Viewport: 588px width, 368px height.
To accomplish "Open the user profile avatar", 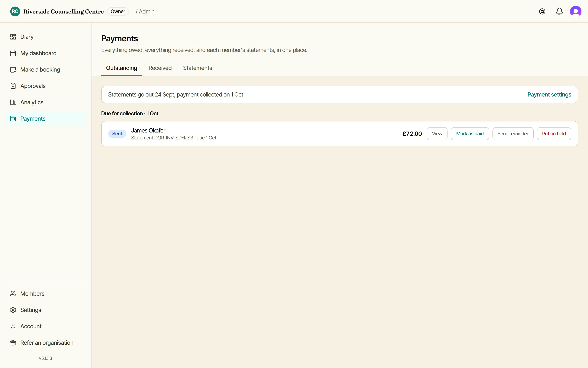I will pos(576,11).
